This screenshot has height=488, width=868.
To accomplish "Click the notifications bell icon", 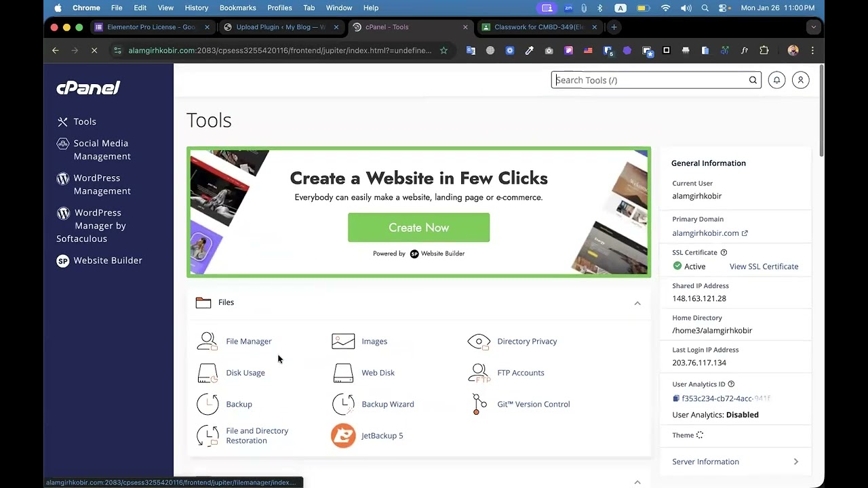I will coord(776,80).
